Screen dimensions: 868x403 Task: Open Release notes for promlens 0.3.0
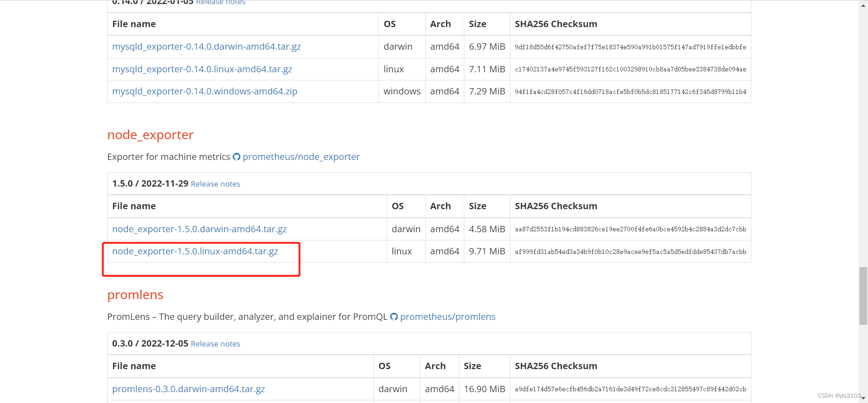pos(215,344)
